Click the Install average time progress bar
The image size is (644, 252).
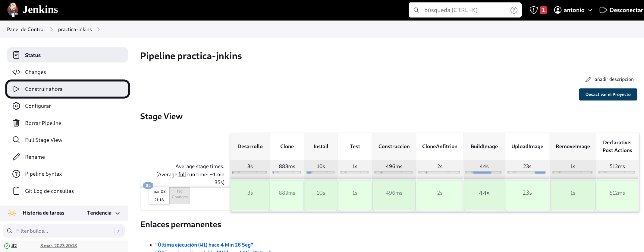tap(321, 173)
